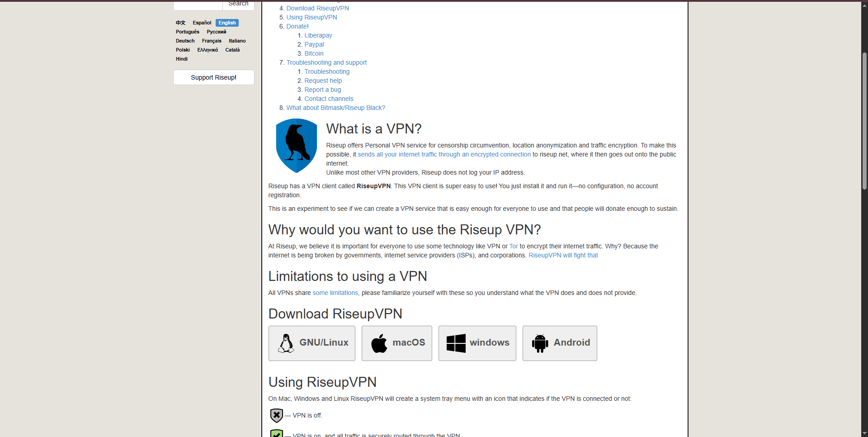Image resolution: width=868 pixels, height=437 pixels.
Task: Click the Windows logo download icon
Action: click(456, 343)
